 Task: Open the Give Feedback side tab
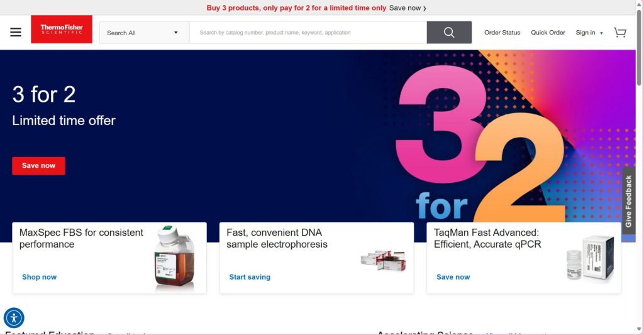(x=628, y=200)
